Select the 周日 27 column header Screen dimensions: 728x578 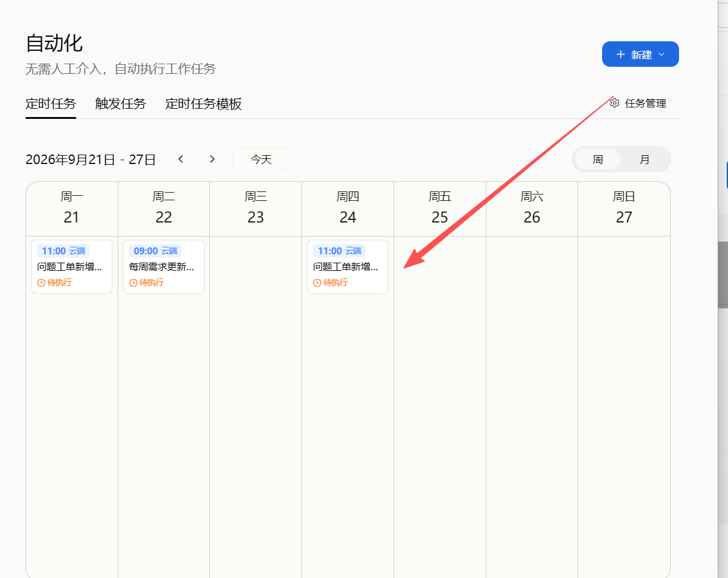tap(624, 209)
